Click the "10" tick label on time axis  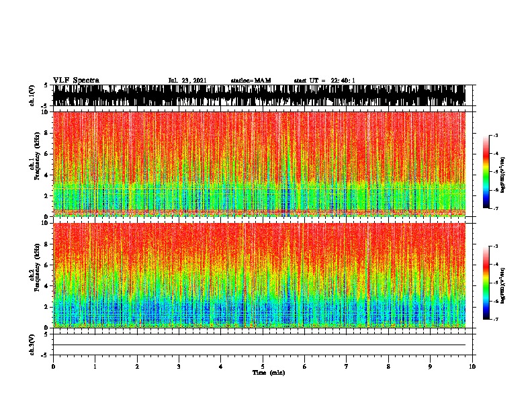[472, 367]
